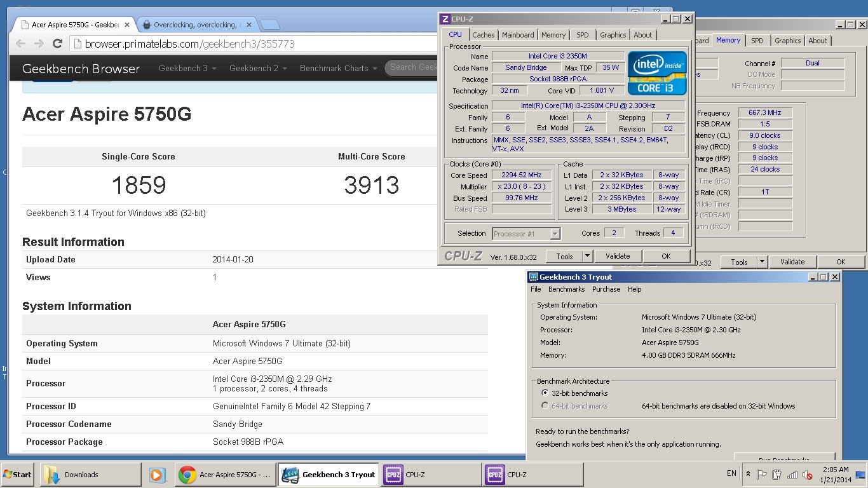Viewport: 868px width, 488px height.
Task: Click the EN language indicator
Action: click(731, 474)
